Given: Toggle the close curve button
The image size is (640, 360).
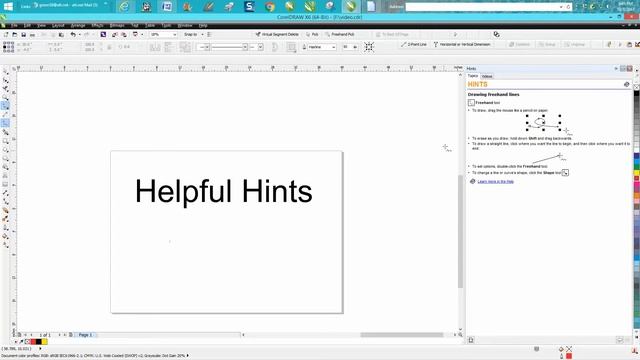Looking at the screenshot, I should pyautogui.click(x=275, y=47).
